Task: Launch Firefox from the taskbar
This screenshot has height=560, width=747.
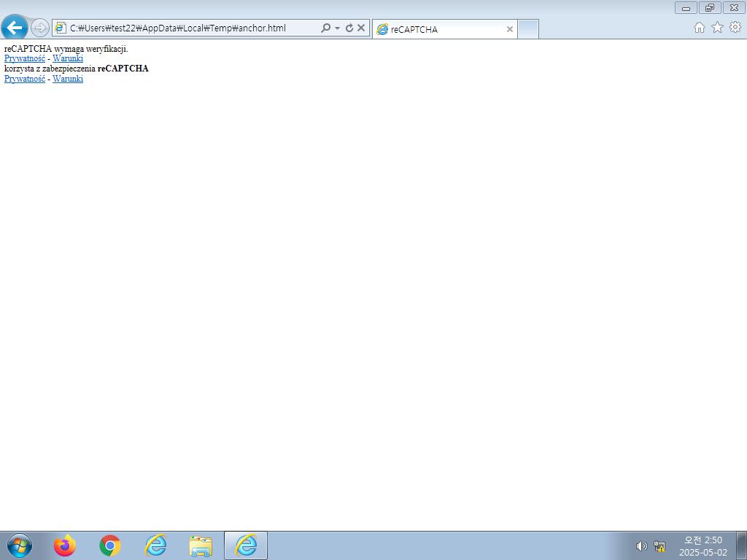Action: point(65,545)
